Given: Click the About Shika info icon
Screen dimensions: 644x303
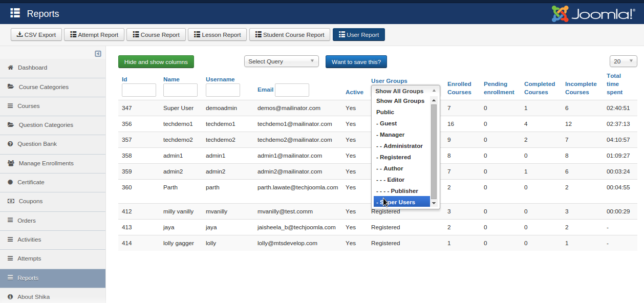Looking at the screenshot, I should tap(10, 297).
